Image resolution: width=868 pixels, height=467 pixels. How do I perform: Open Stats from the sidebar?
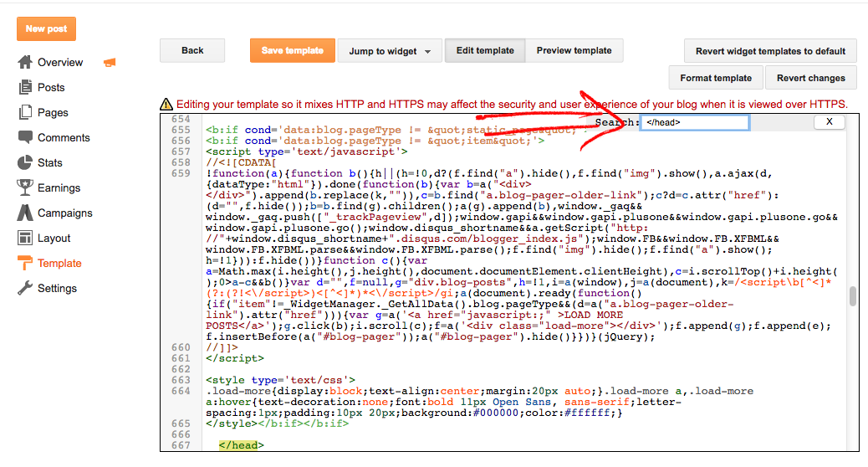click(50, 163)
